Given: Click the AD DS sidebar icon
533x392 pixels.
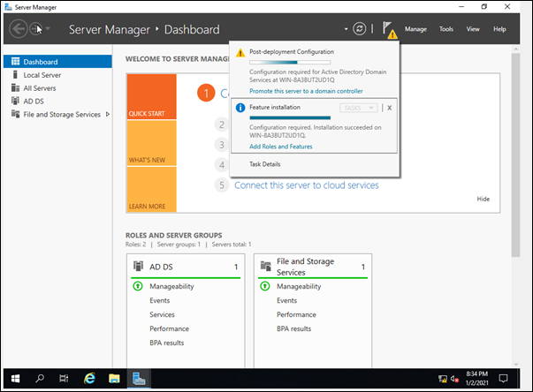Looking at the screenshot, I should 15,101.
